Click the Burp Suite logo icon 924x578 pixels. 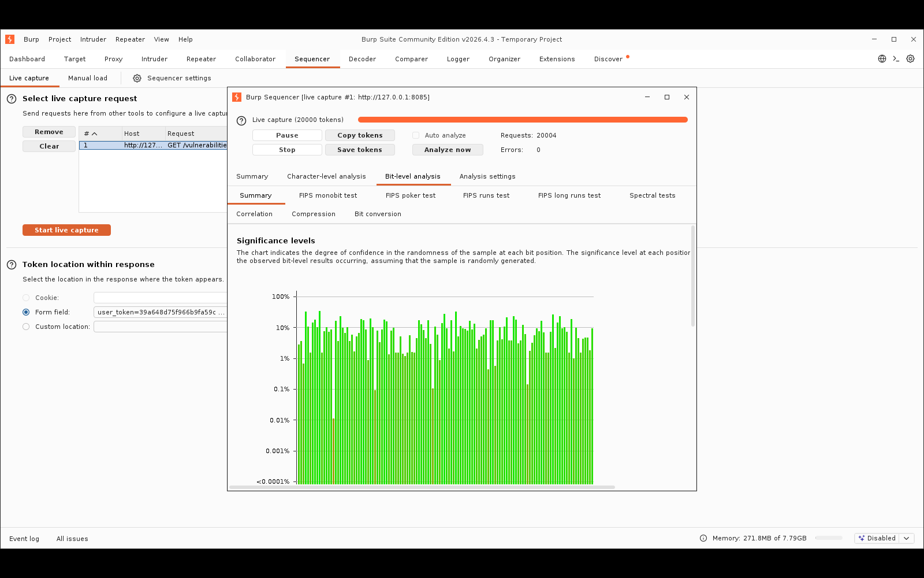(10, 39)
